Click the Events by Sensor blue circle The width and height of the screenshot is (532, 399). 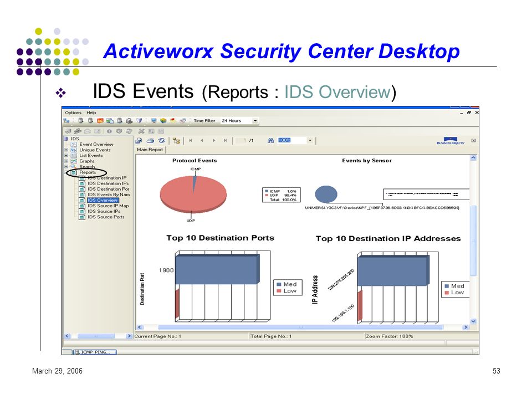(x=326, y=195)
